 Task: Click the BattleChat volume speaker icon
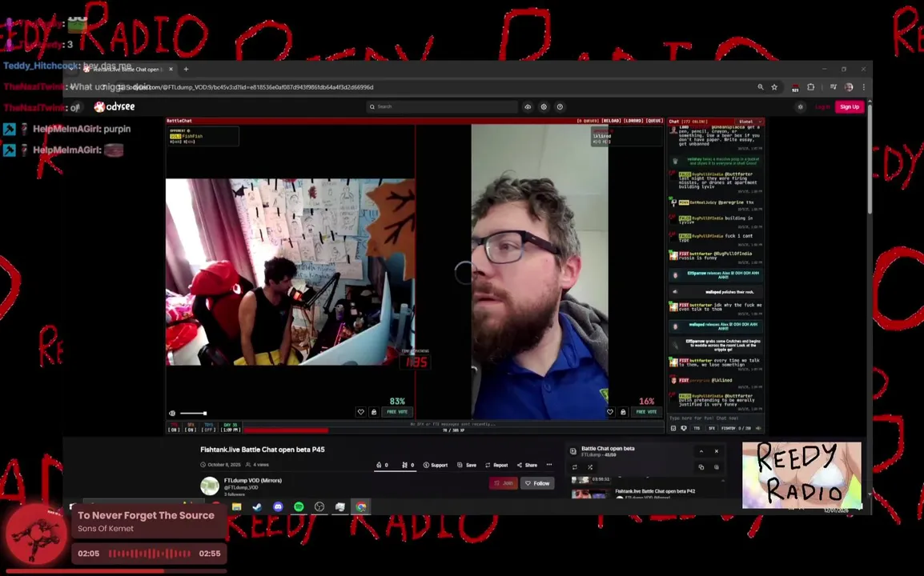(x=172, y=414)
